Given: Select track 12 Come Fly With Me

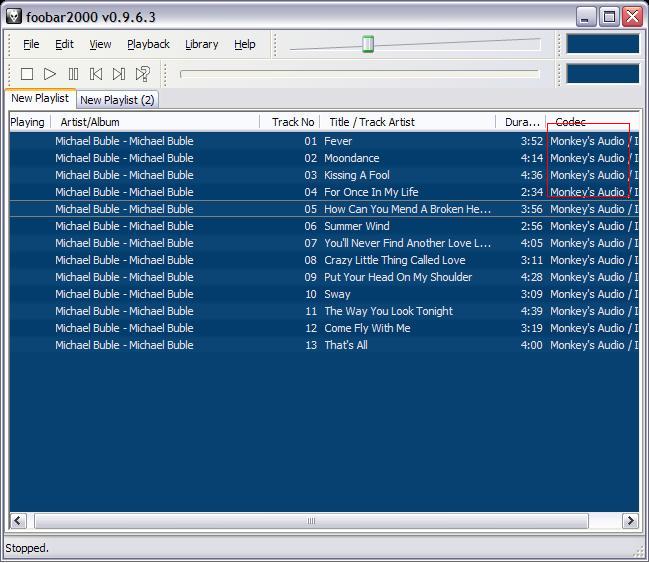Looking at the screenshot, I should tap(324, 328).
